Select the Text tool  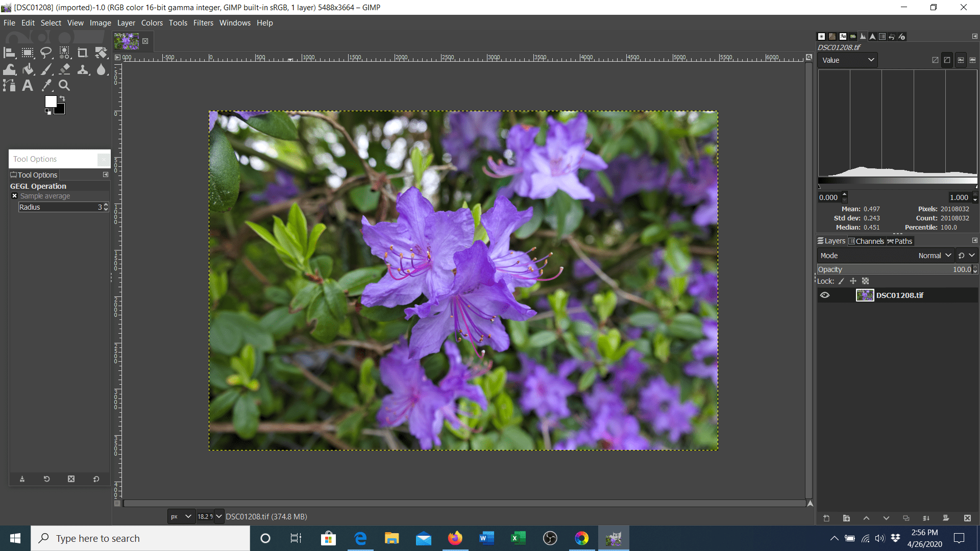click(28, 86)
